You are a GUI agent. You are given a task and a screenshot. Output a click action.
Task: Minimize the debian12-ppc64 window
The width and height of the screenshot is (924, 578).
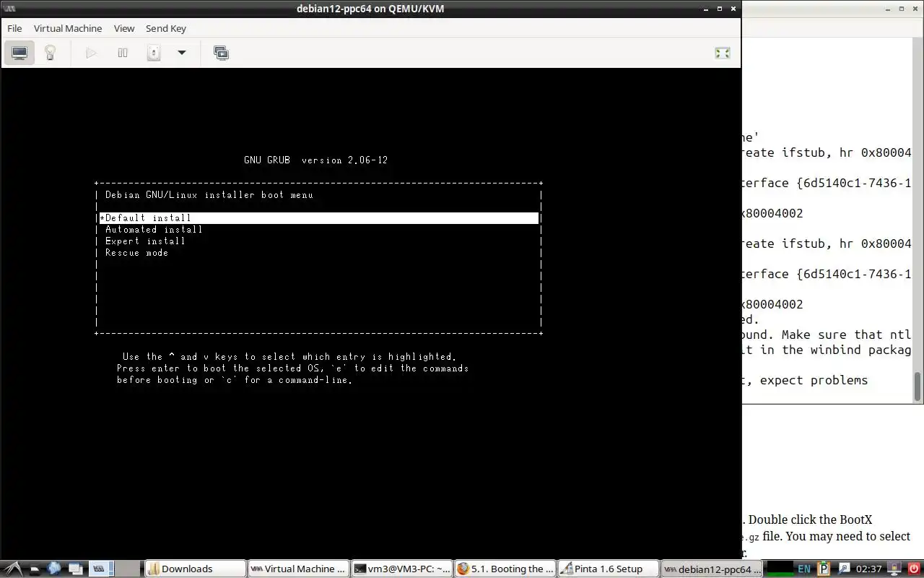coord(706,9)
